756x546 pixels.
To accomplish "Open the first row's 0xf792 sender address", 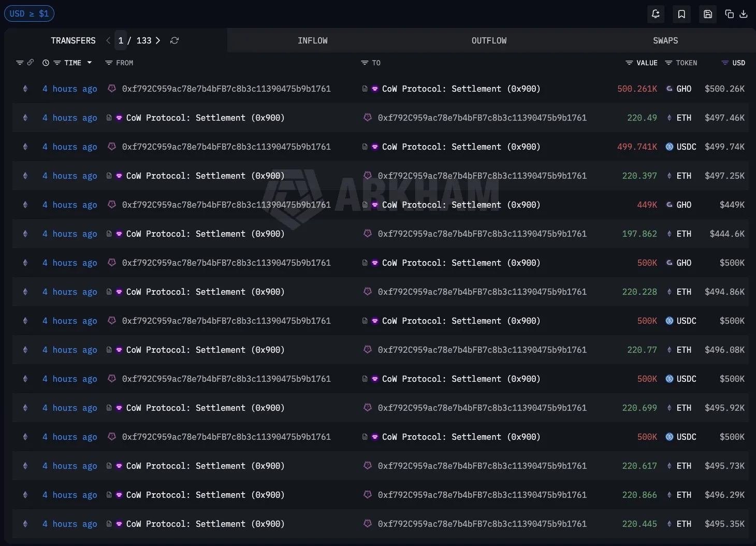I will coord(226,89).
